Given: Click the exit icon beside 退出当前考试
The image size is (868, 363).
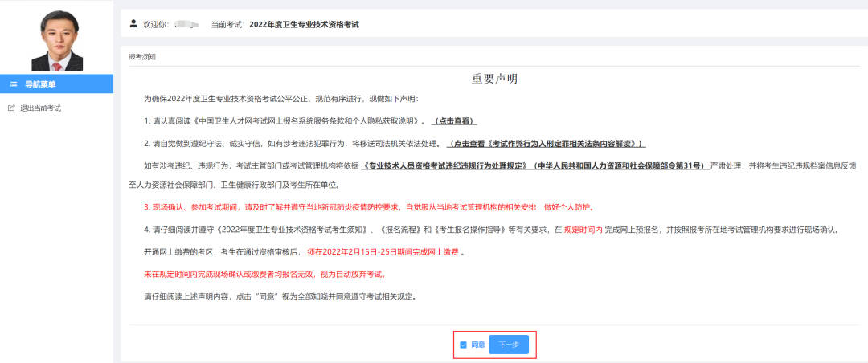Looking at the screenshot, I should (x=10, y=108).
